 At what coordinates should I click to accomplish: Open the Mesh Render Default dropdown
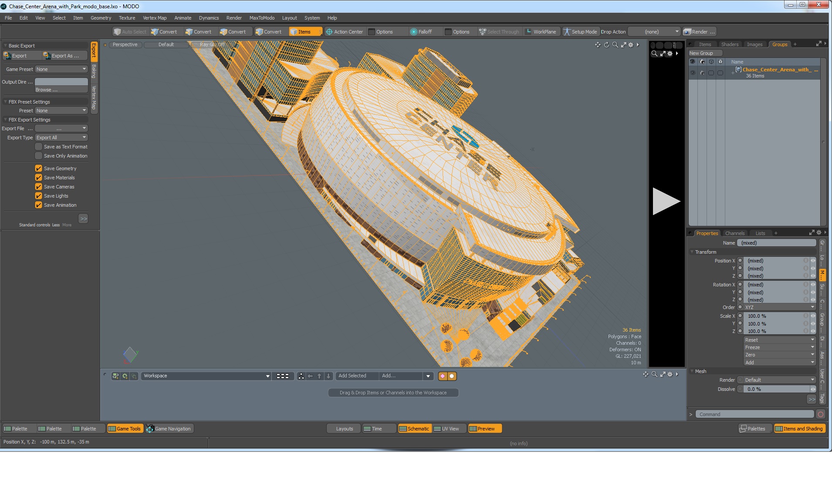pos(779,380)
